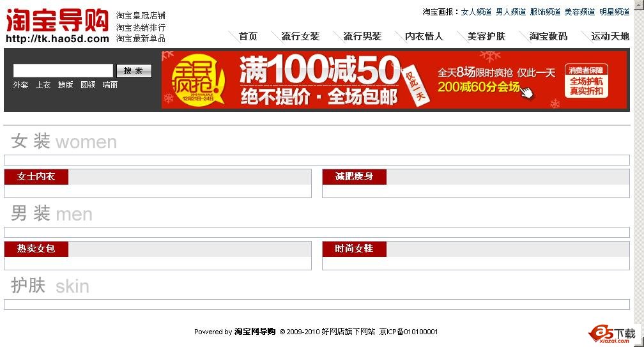Image resolution: width=644 pixels, height=347 pixels.
Task: Click the 200减60分会场 banner text
Action: pos(479,87)
